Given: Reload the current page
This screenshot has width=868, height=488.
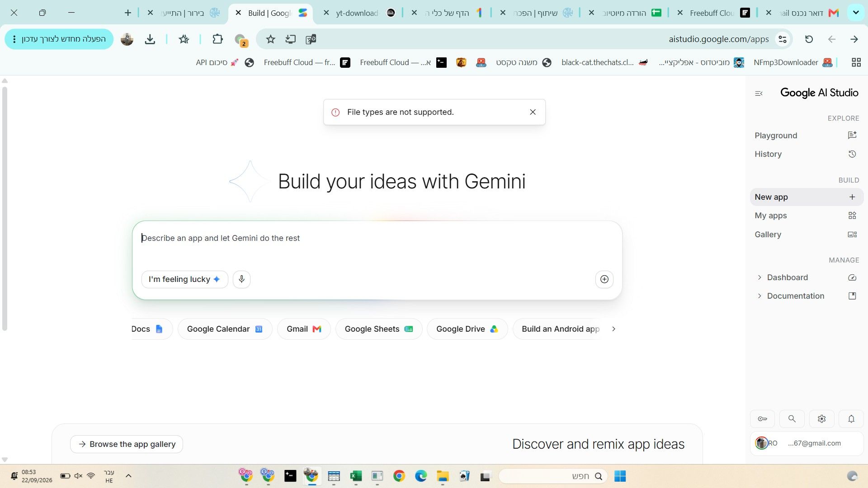Looking at the screenshot, I should coord(809,39).
